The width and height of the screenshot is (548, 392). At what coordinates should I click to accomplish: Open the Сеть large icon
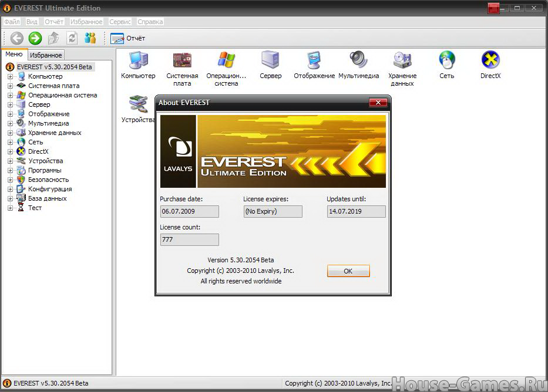446,65
